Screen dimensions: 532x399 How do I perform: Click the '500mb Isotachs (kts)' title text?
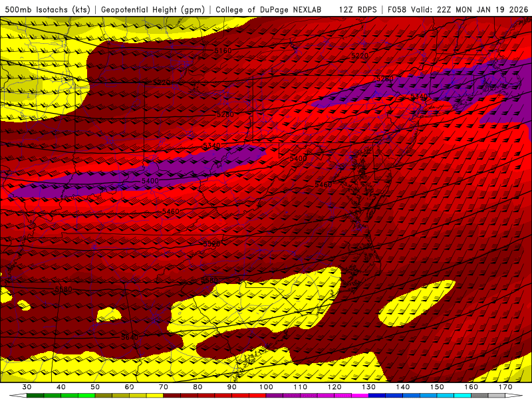pos(48,9)
